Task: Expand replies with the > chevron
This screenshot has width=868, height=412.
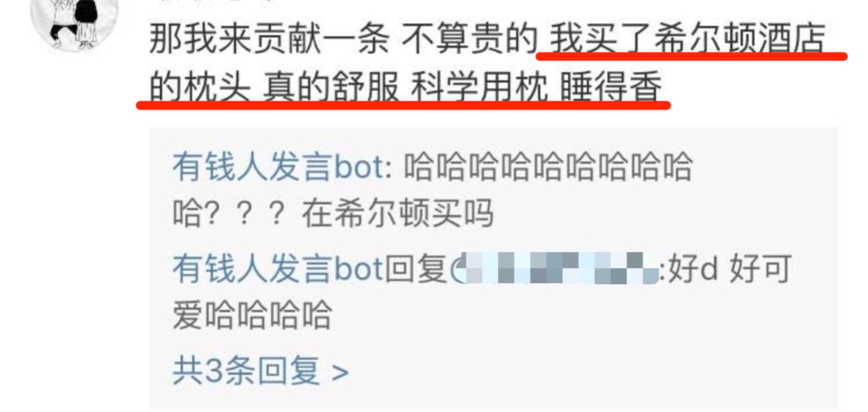Action: click(340, 373)
